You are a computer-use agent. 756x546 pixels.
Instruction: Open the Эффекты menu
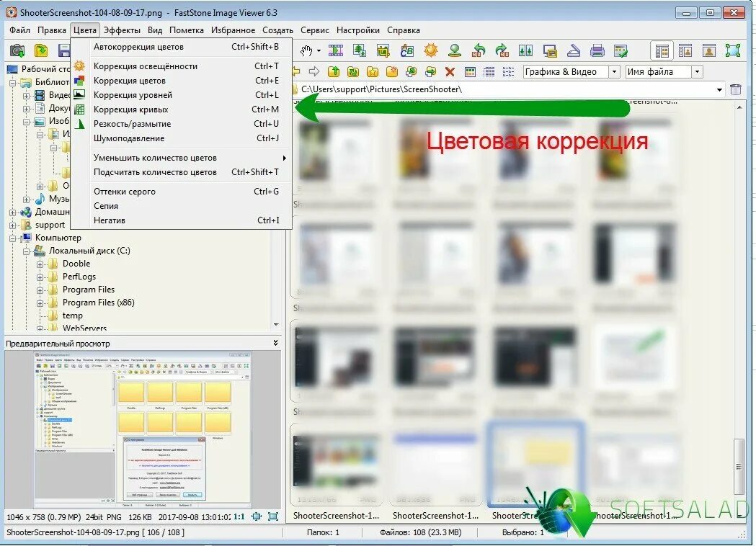coord(122,30)
